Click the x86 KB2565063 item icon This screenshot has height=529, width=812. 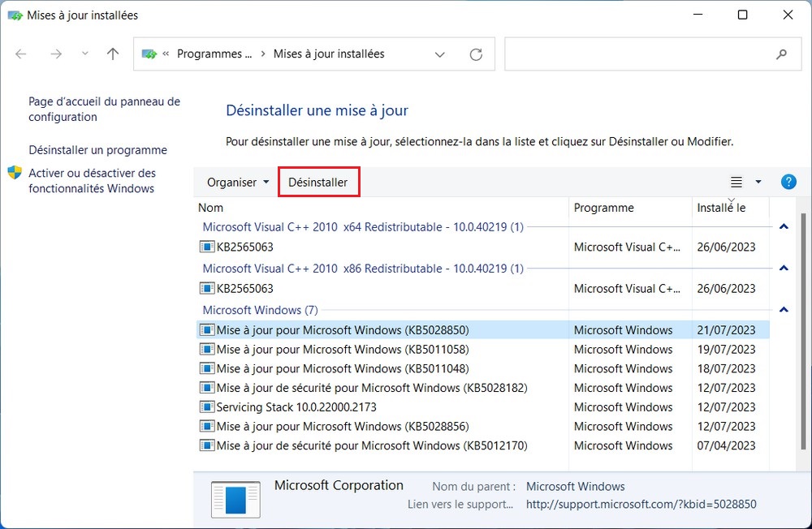coord(207,288)
